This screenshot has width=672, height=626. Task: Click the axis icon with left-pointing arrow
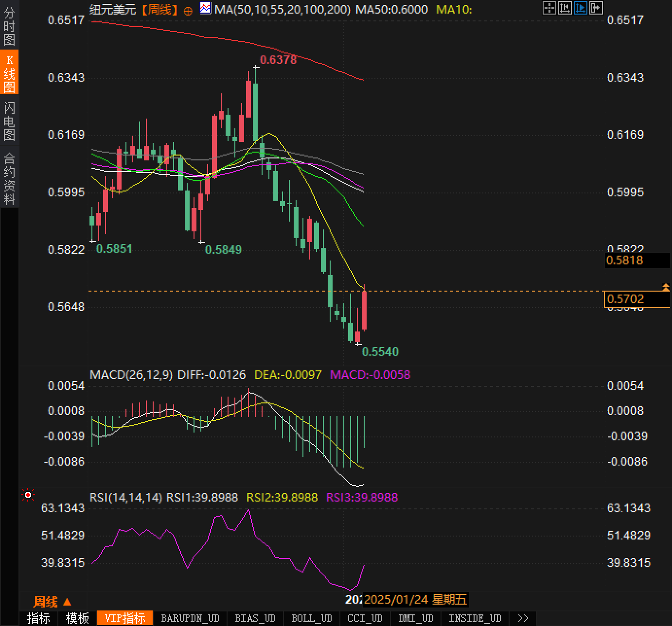click(x=565, y=8)
